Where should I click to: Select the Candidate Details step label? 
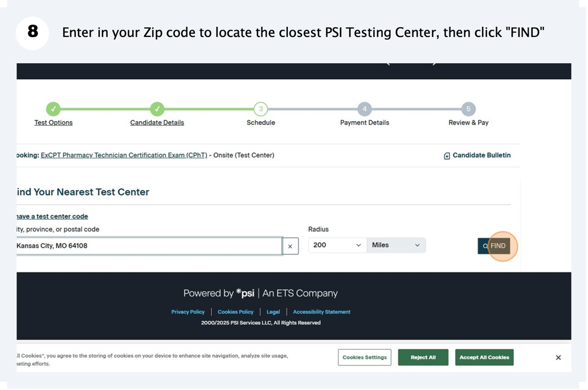click(157, 122)
